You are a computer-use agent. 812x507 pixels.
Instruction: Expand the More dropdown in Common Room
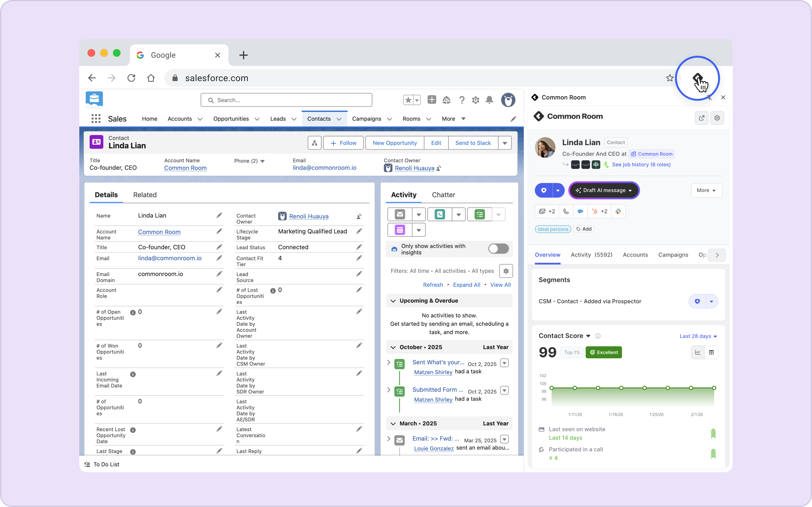click(x=706, y=190)
